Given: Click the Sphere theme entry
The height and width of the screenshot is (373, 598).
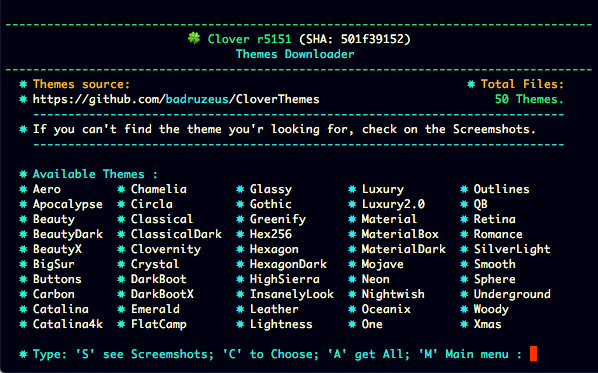Looking at the screenshot, I should click(495, 280).
